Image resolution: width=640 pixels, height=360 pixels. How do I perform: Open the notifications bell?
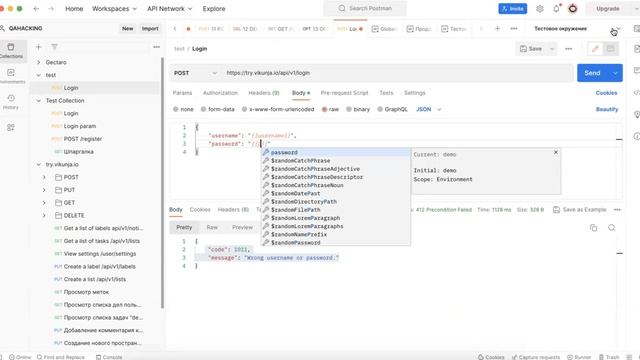[556, 9]
